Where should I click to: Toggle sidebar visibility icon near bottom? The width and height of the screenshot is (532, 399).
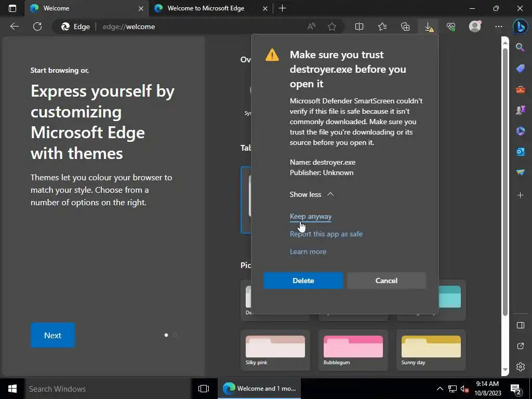(x=520, y=325)
